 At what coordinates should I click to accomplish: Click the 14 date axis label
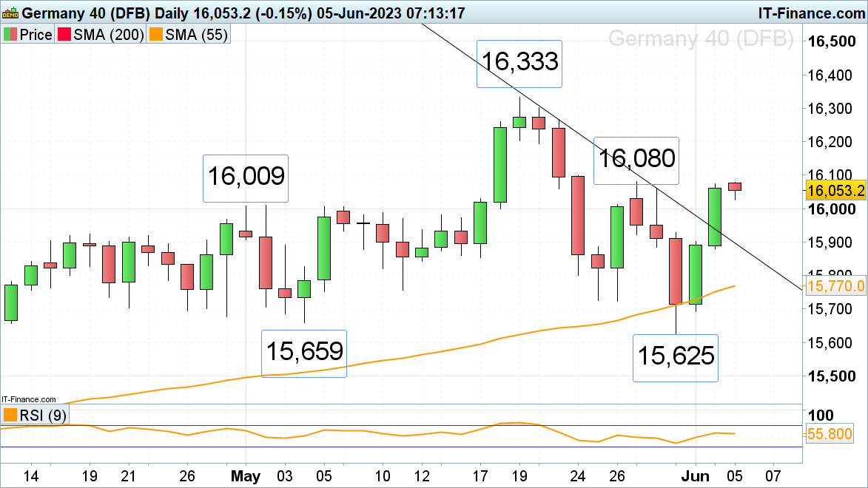point(31,476)
